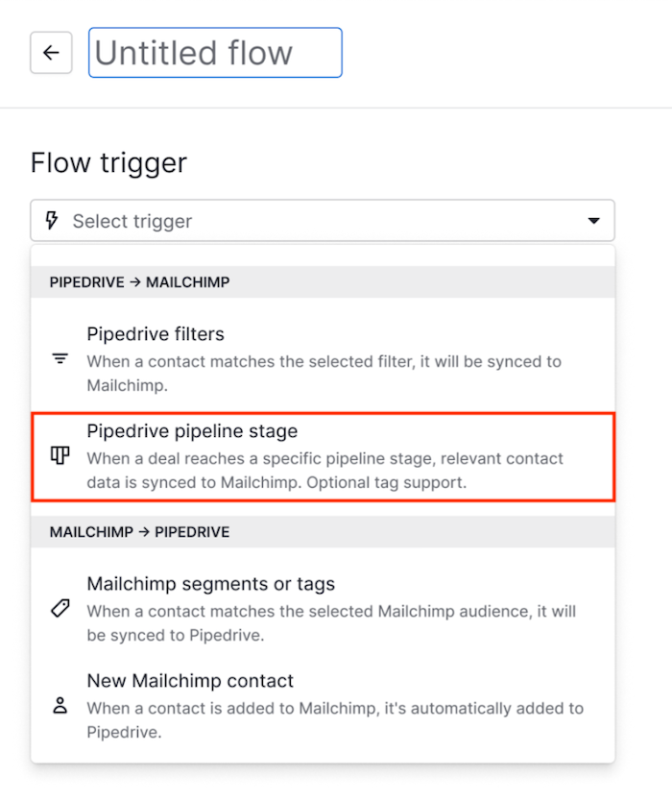Select the Pipedrive pipeline stage title
Viewport: 672px width, 802px height.
[x=192, y=431]
